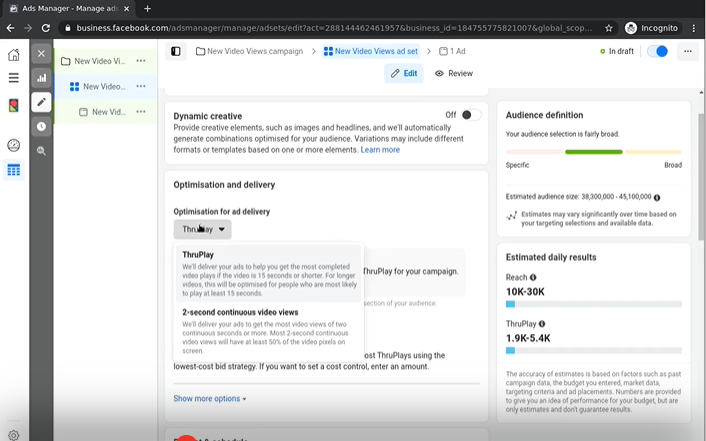706x441 pixels.
Task: Open options for the New Vid... ad
Action: point(140,112)
